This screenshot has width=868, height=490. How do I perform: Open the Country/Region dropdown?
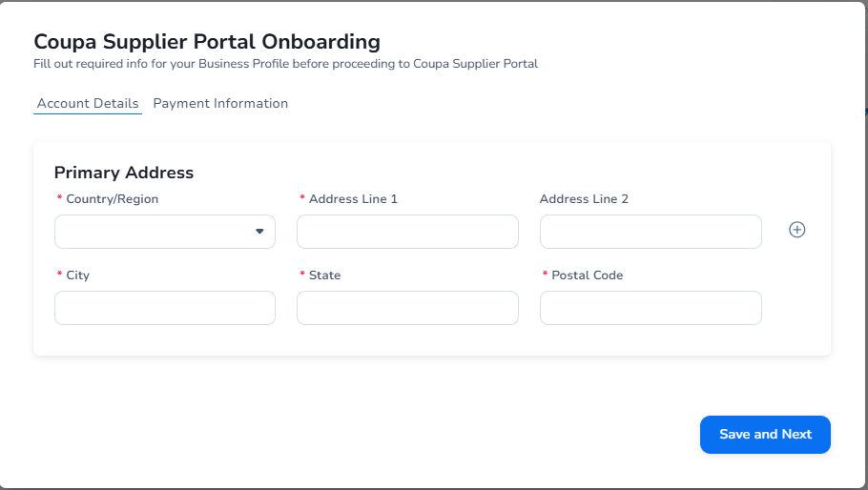[x=164, y=232]
